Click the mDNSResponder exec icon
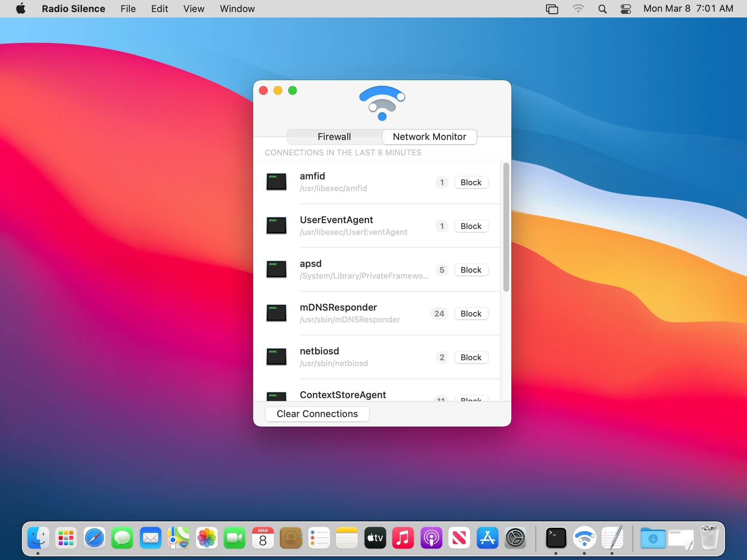The image size is (747, 560). (x=276, y=313)
